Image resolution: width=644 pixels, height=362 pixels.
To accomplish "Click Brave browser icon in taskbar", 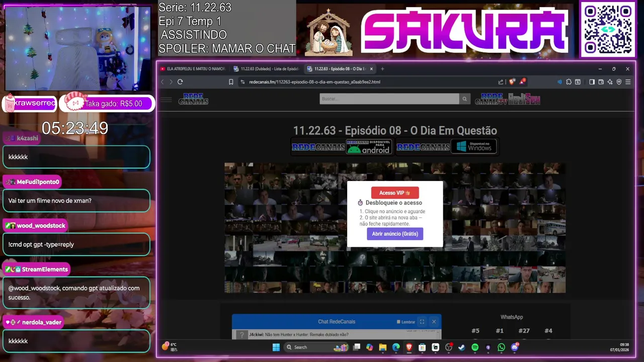I will pyautogui.click(x=409, y=347).
